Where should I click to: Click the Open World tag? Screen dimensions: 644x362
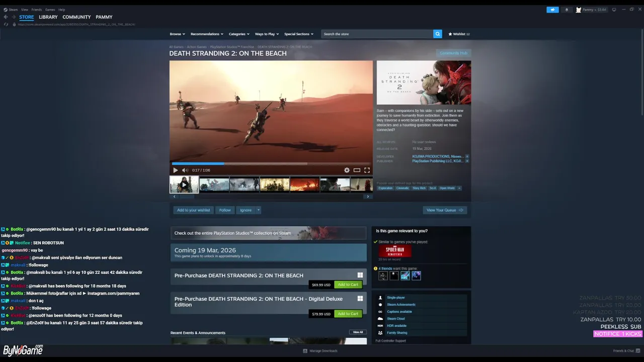coord(447,188)
